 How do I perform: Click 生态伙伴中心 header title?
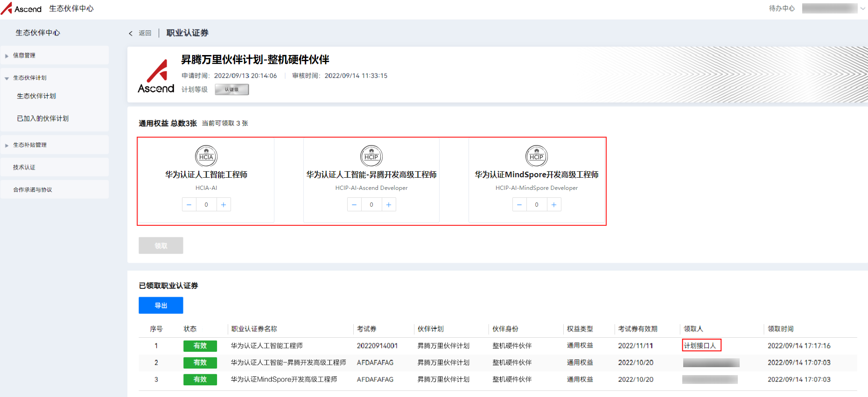click(x=71, y=8)
